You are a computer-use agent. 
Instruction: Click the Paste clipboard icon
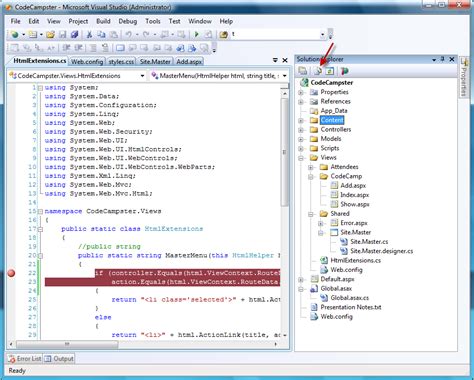click(114, 34)
